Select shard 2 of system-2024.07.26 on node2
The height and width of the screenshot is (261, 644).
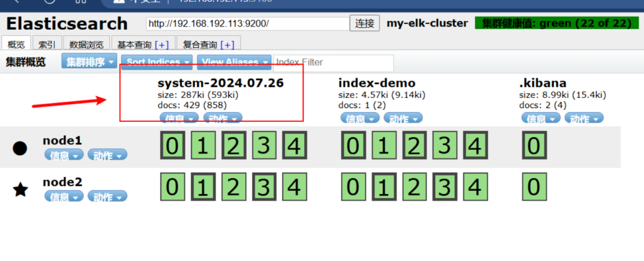234,187
